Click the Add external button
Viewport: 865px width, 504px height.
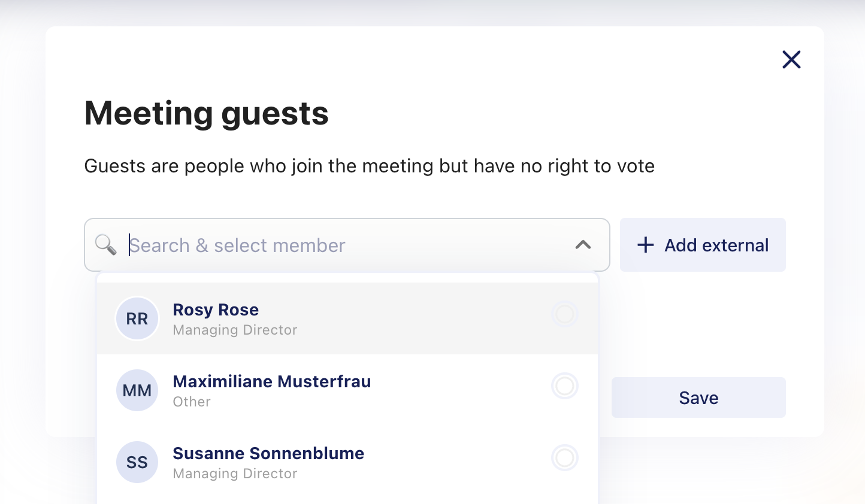(x=703, y=245)
